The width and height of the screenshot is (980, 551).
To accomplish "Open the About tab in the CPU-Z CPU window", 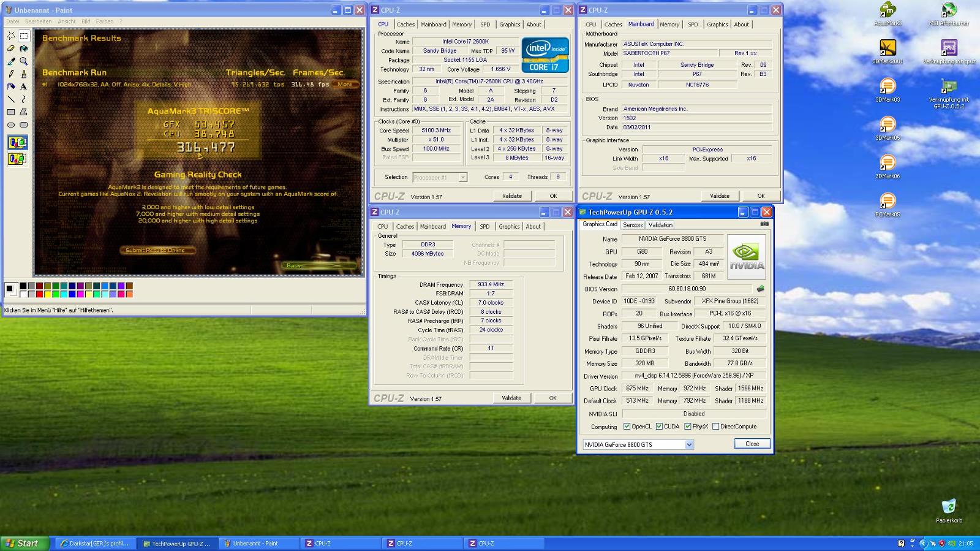I will (534, 25).
